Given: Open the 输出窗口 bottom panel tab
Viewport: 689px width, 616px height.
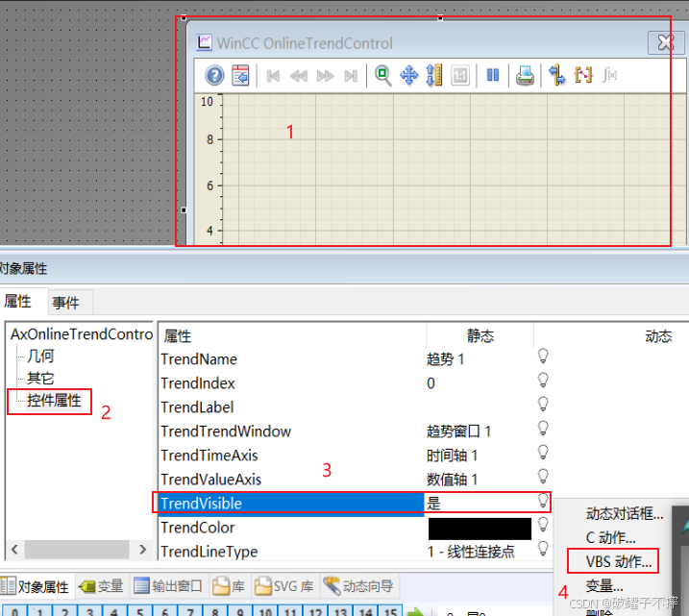Looking at the screenshot, I should point(167,586).
